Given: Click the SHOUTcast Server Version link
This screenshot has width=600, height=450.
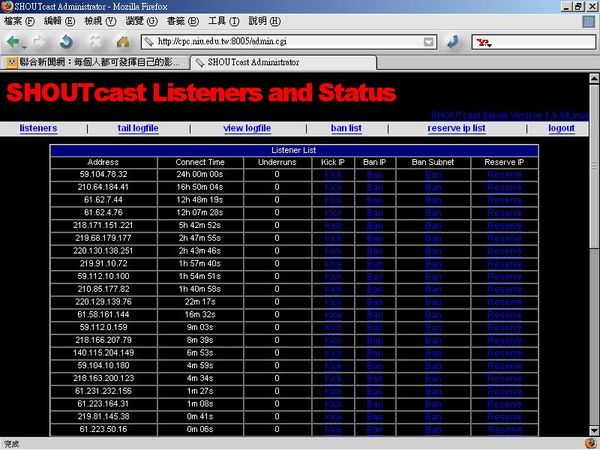Looking at the screenshot, I should pyautogui.click(x=509, y=115).
